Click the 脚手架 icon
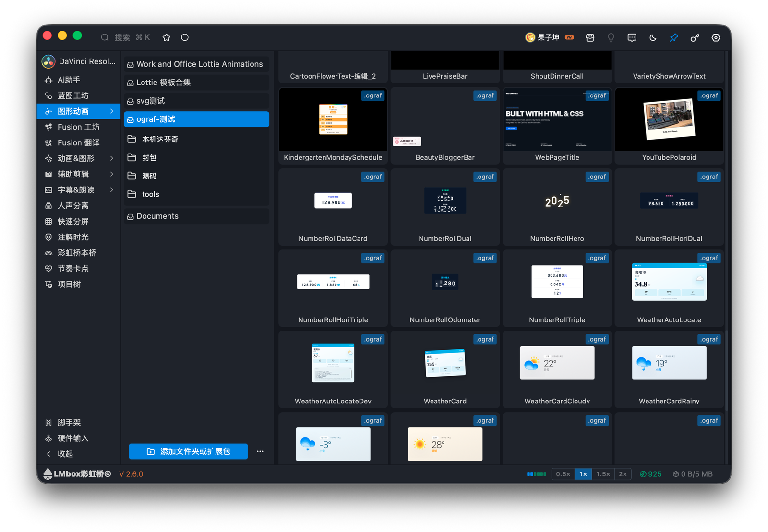Screen dimensions: 768x532 (48, 423)
